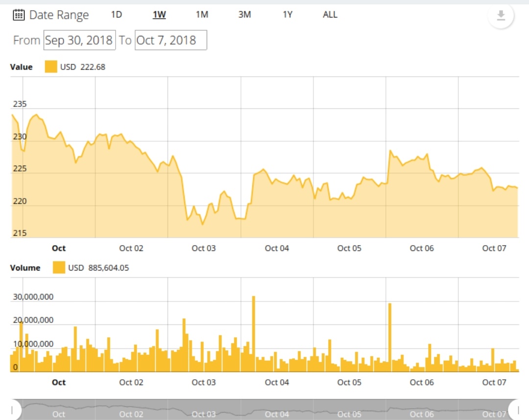Show the ALL date range
529x420 pixels.
click(x=330, y=15)
